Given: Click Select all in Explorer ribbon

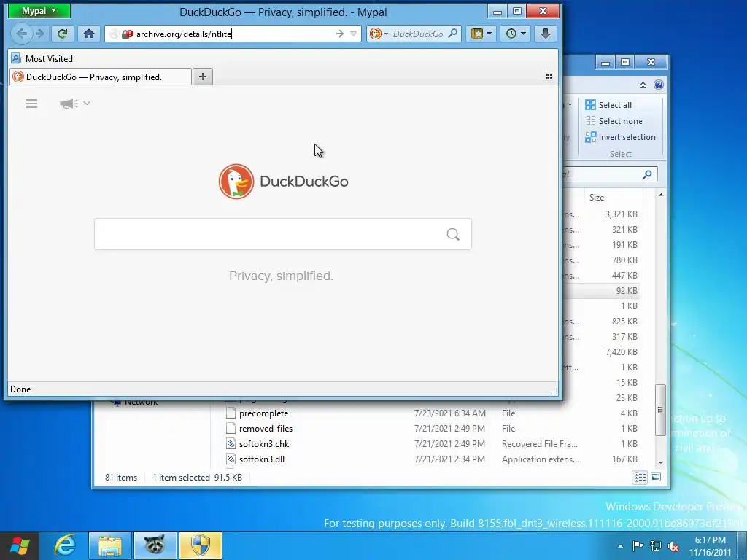Looking at the screenshot, I should pos(608,105).
